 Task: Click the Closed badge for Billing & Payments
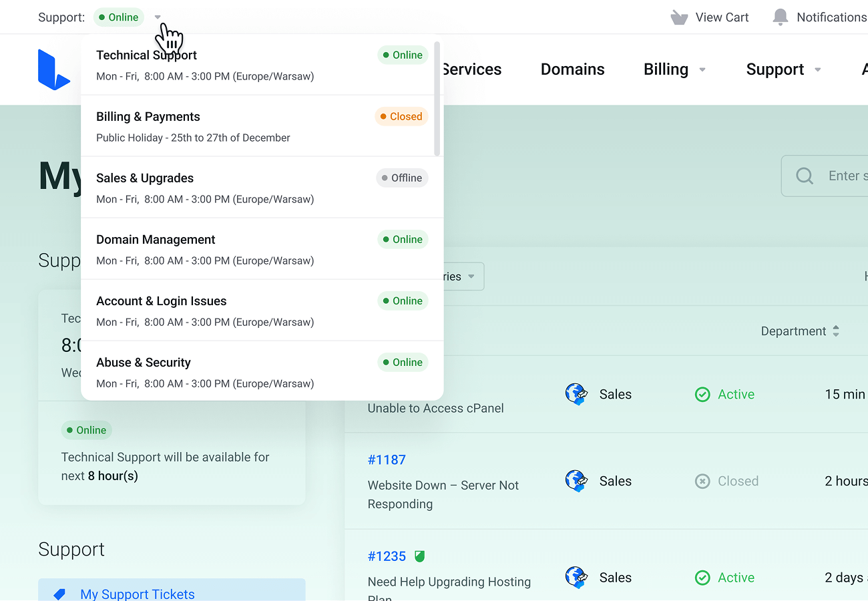pyautogui.click(x=401, y=116)
